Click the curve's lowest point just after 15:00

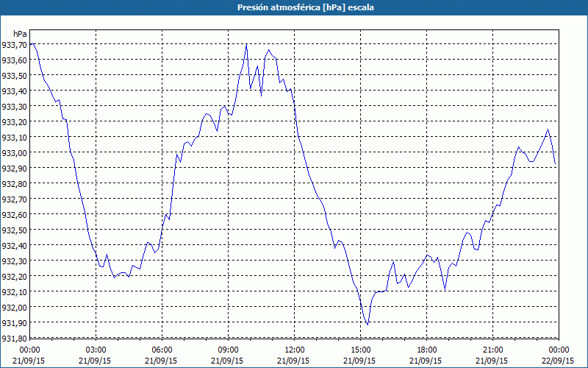point(368,325)
